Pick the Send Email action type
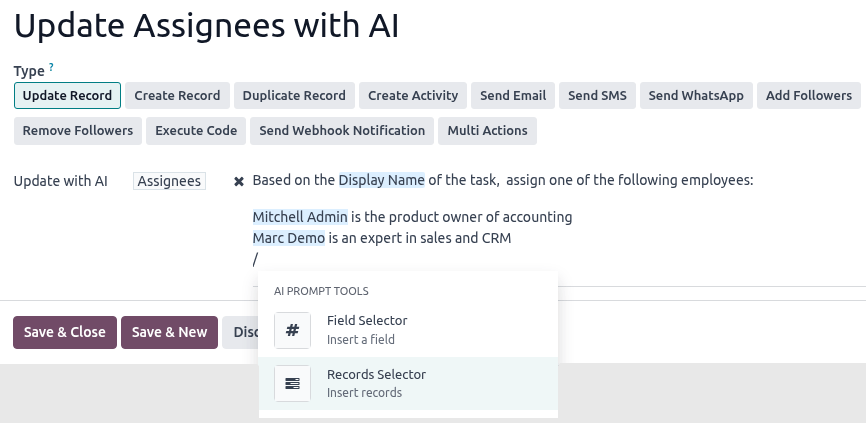866x423 pixels. pos(513,96)
